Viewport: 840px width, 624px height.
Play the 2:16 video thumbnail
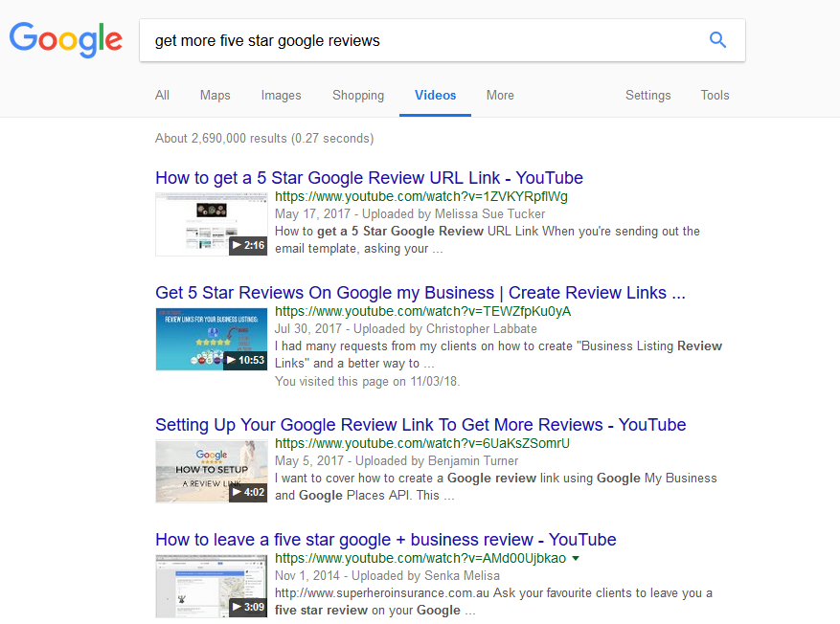click(x=212, y=224)
